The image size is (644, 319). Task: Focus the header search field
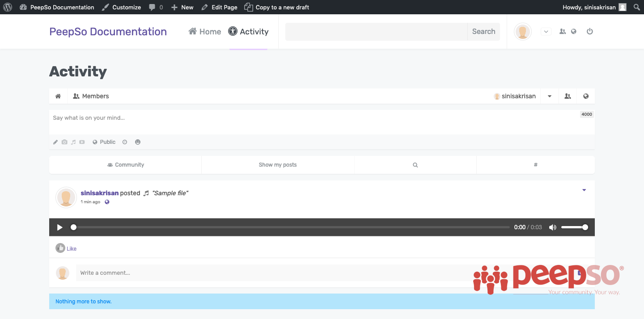pyautogui.click(x=377, y=32)
